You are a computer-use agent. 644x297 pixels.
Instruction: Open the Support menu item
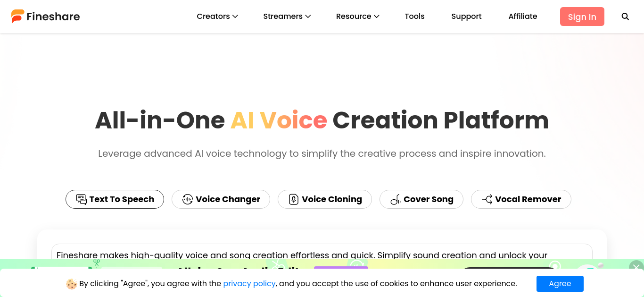coord(466,17)
